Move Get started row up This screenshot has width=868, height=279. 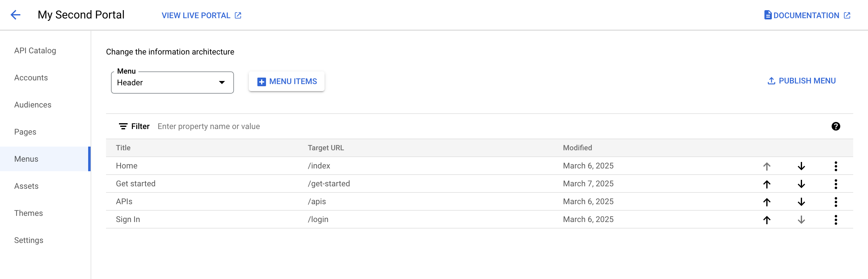(x=767, y=184)
